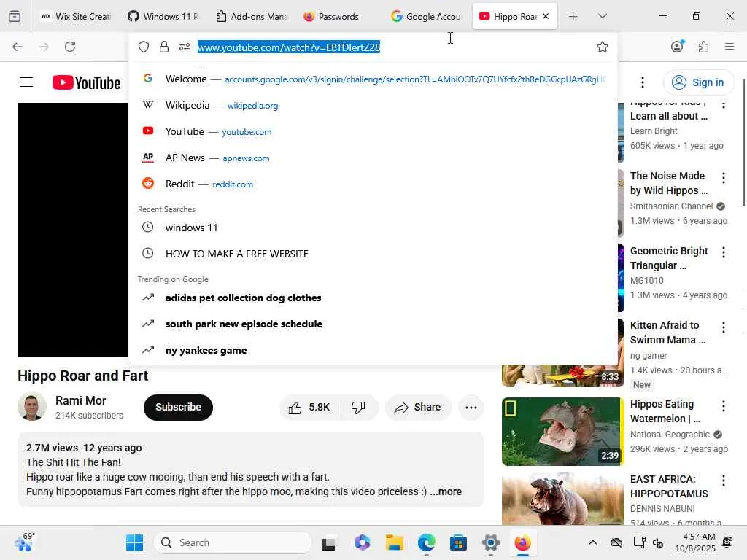Switch to Wix Site Creation tab
The width and height of the screenshot is (747, 560).
pos(76,16)
